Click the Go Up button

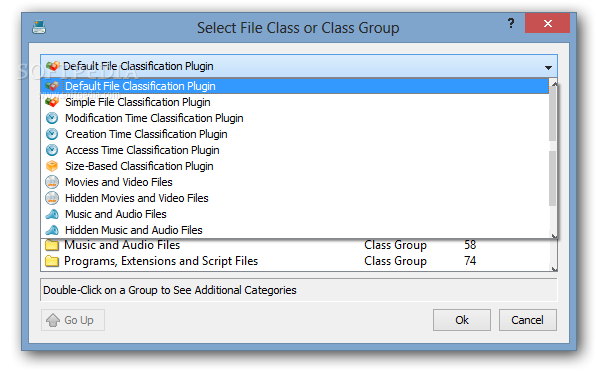click(73, 320)
